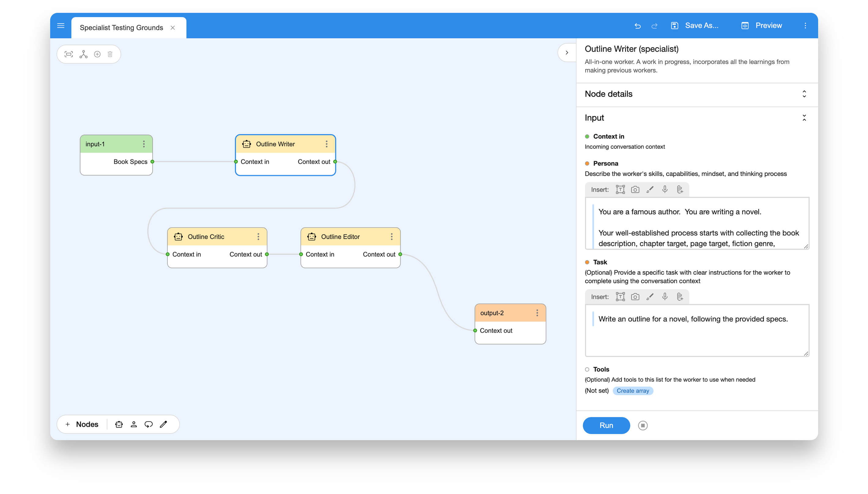Collapse the side panel with chevron
This screenshot has width=868, height=494.
click(567, 53)
